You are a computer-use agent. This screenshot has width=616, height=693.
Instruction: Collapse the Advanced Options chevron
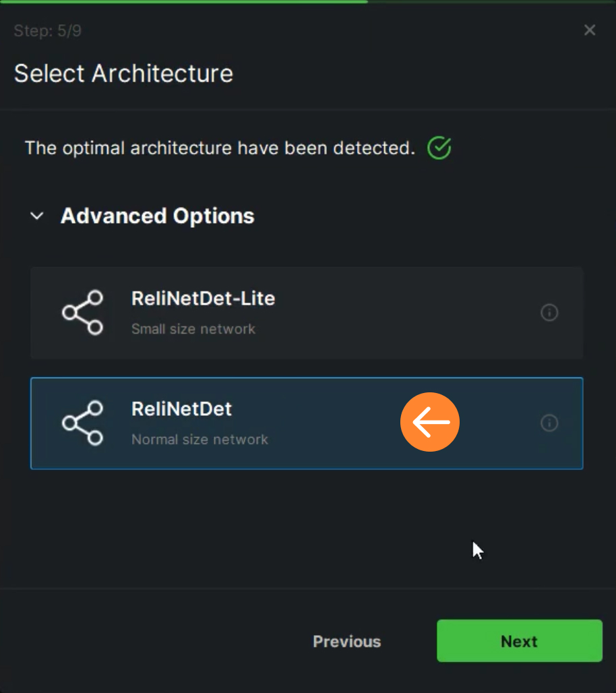point(37,216)
